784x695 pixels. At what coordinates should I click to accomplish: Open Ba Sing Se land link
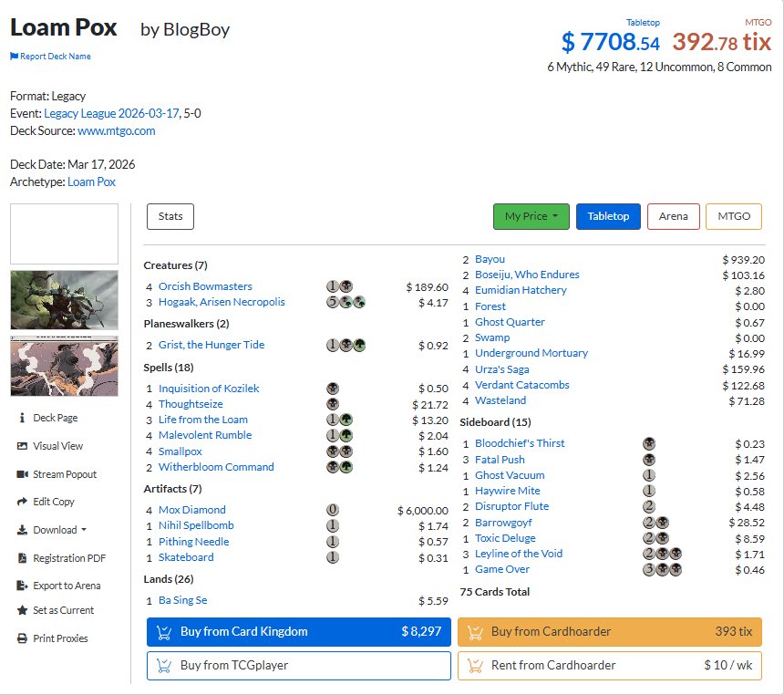[x=182, y=600]
